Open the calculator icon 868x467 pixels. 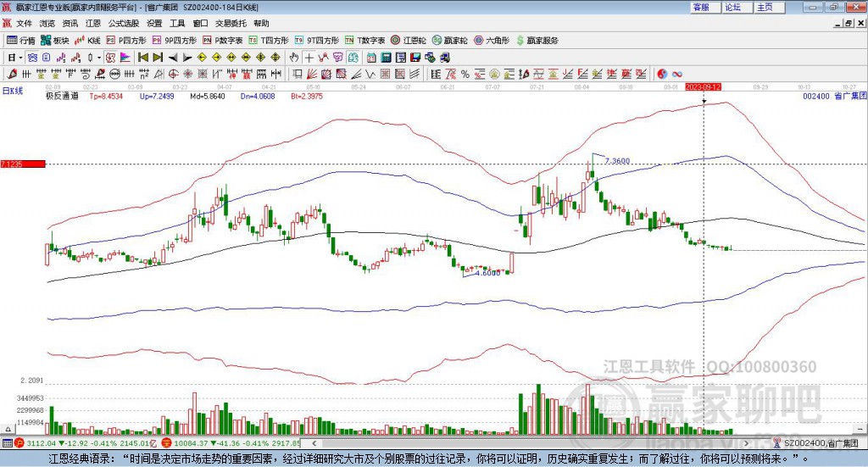(386, 58)
